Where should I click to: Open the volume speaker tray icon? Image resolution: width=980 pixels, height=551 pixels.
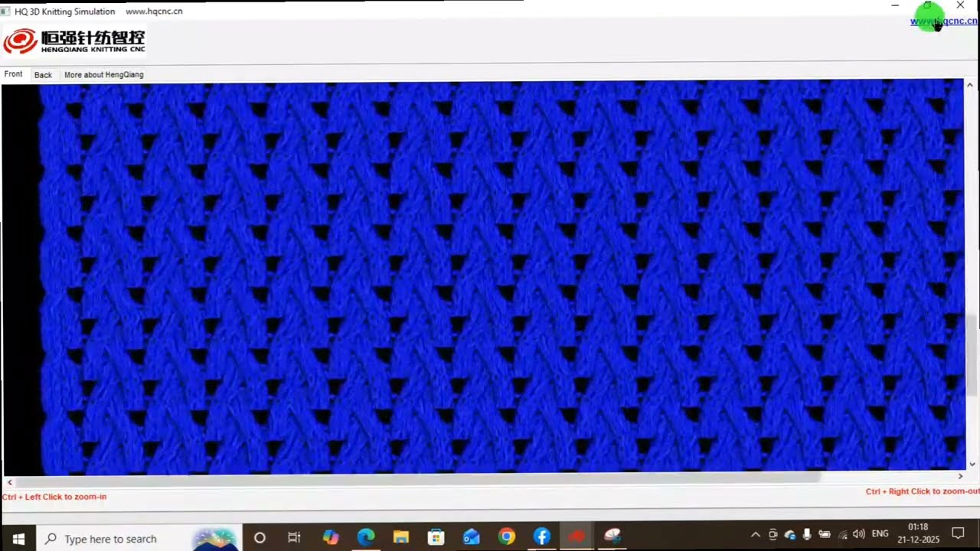tap(859, 534)
